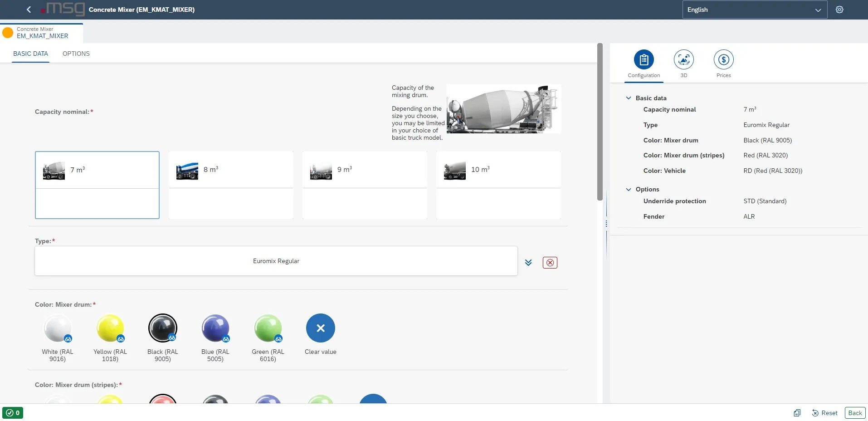The width and height of the screenshot is (868, 421).
Task: Choose Yellow (RAL 1018) drum color
Action: click(x=110, y=328)
